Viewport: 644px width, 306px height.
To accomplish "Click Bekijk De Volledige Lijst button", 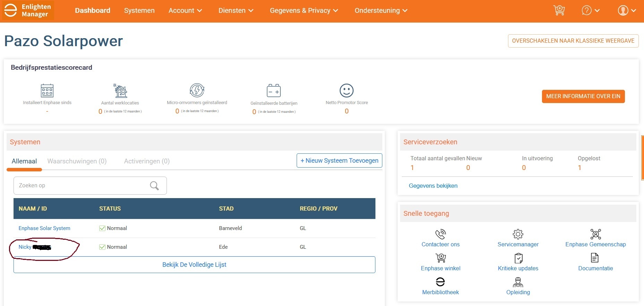I will coord(194,265).
